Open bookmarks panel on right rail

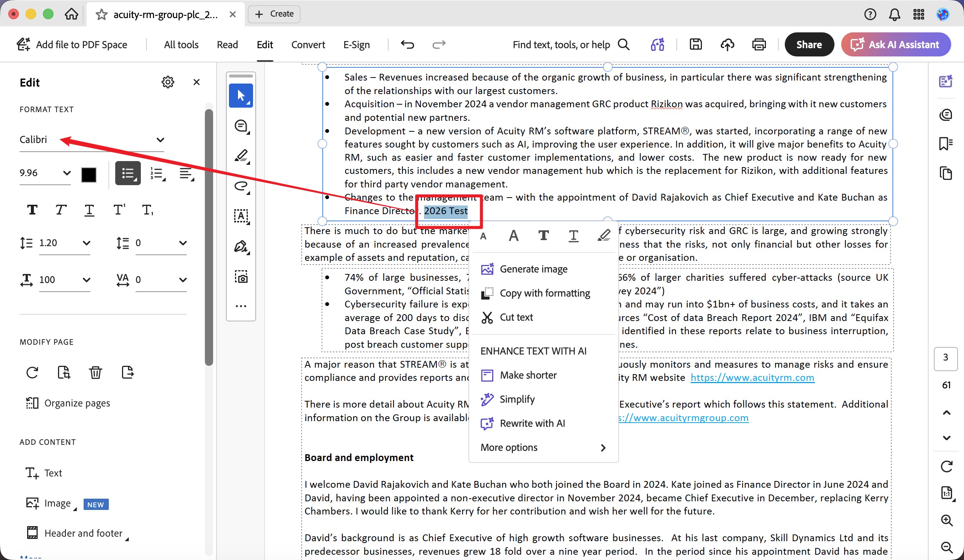(x=946, y=144)
